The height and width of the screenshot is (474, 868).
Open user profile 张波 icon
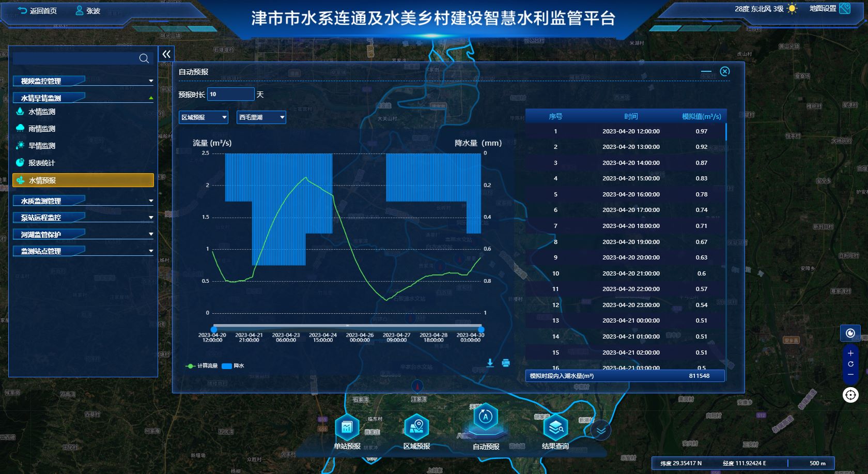pos(80,10)
